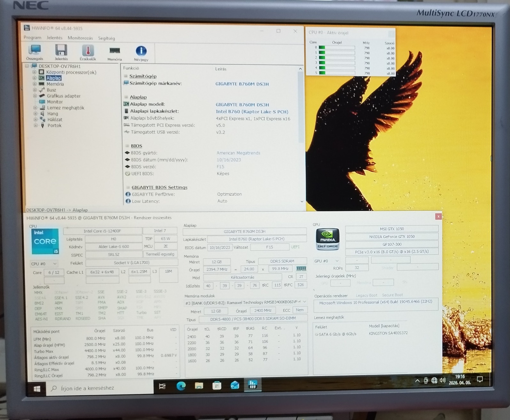Click the Memória toolbar icon
Image resolution: width=510 pixels, height=420 pixels.
[114, 53]
